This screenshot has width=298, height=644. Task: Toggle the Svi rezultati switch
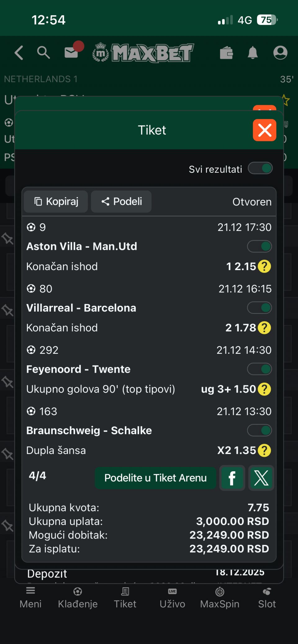260,168
